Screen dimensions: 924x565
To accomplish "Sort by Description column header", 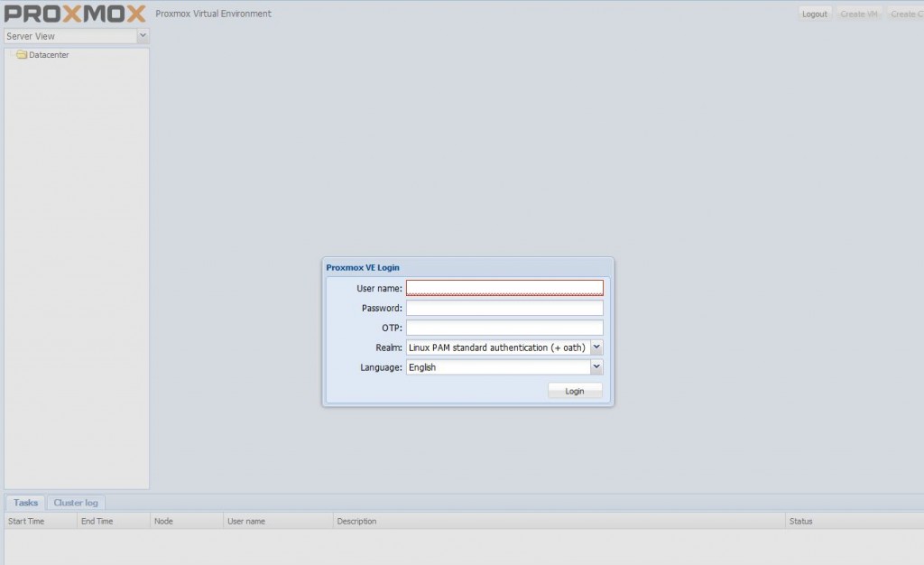I will (559, 521).
